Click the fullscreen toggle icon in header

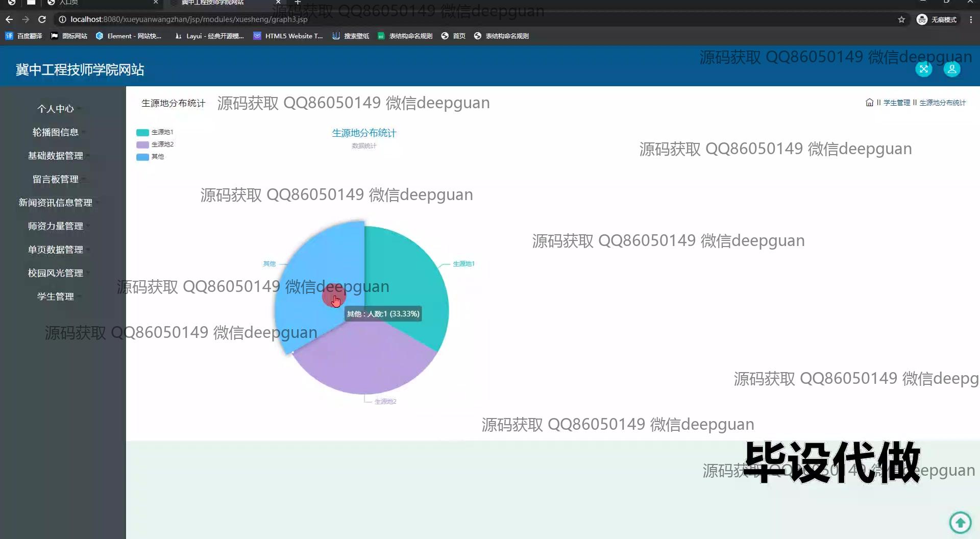coord(923,69)
